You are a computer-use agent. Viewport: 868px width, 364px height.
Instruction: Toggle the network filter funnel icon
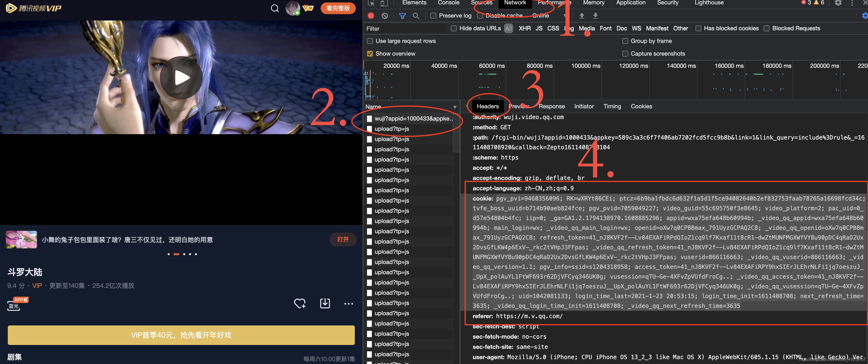pos(402,16)
